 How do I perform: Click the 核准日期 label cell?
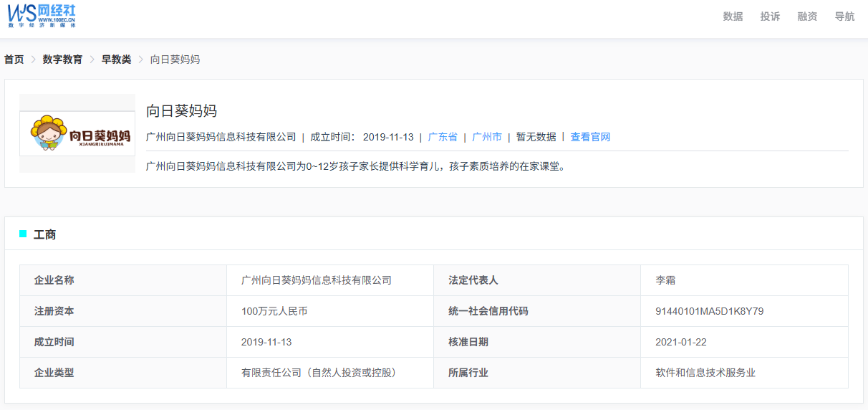[x=537, y=342]
